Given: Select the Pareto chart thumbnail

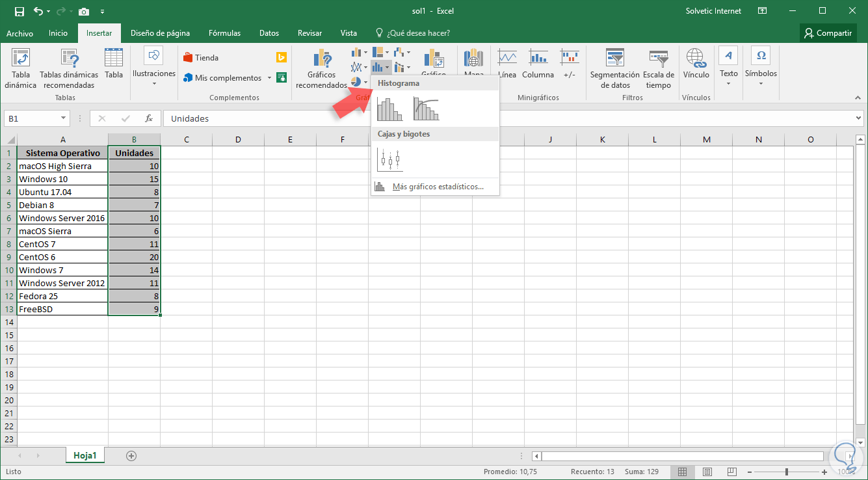Looking at the screenshot, I should tap(426, 109).
